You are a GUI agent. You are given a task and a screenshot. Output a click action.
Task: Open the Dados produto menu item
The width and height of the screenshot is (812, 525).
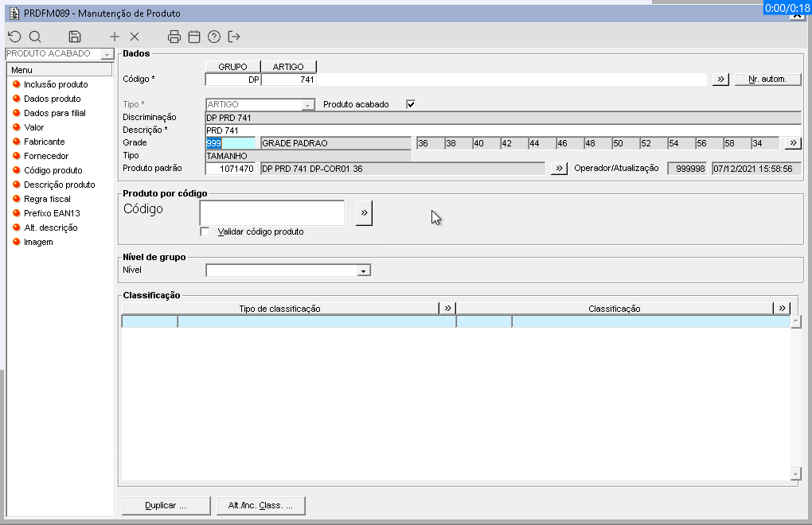coord(52,99)
